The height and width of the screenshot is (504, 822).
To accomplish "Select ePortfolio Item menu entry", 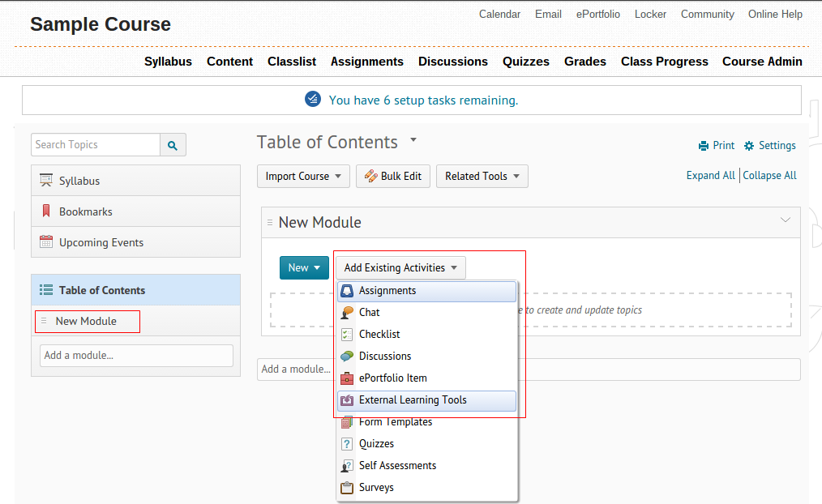I will click(x=426, y=378).
